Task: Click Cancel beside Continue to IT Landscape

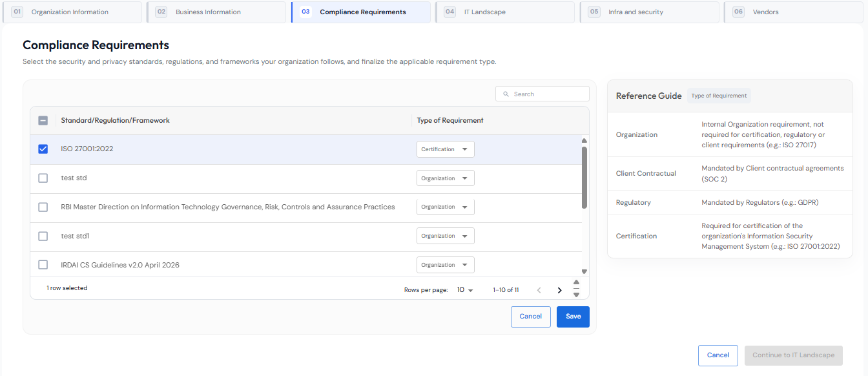Action: click(x=718, y=355)
